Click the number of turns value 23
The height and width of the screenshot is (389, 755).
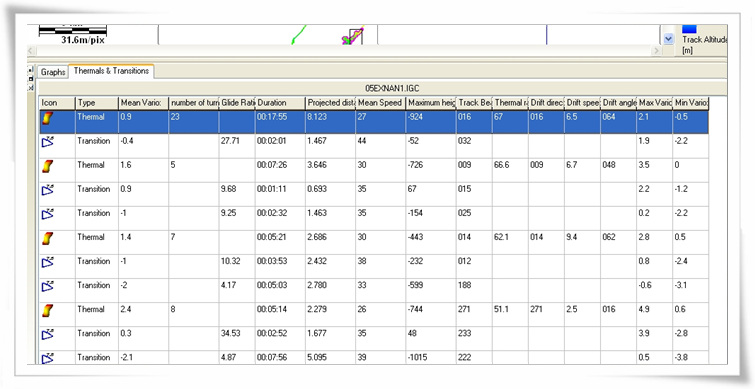tap(175, 117)
